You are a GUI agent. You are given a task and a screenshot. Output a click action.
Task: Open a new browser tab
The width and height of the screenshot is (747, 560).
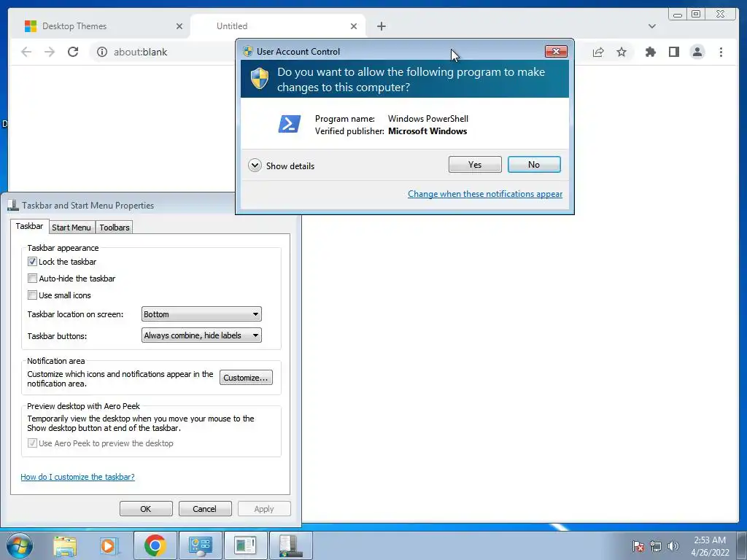click(381, 26)
